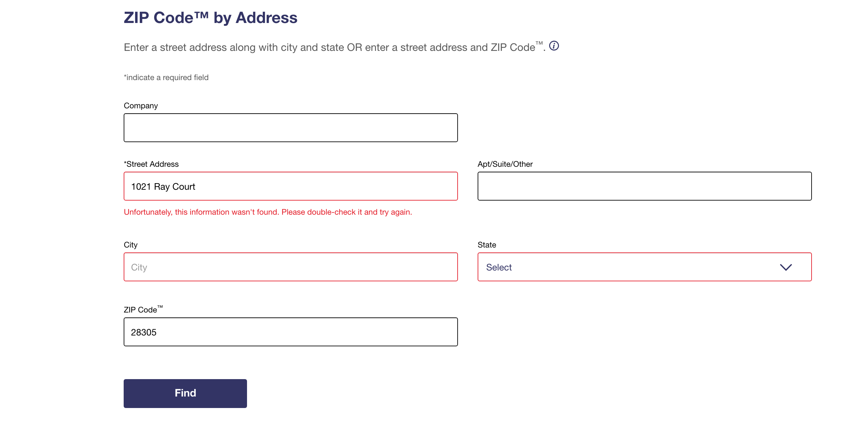868x430 pixels.
Task: Click the Street Address field with 1021 Ray Court
Action: (x=290, y=186)
